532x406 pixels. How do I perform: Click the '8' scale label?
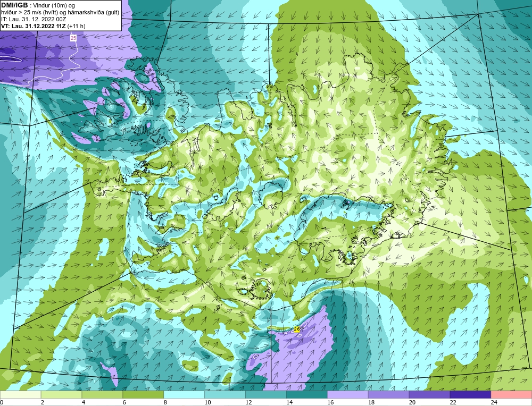click(165, 402)
